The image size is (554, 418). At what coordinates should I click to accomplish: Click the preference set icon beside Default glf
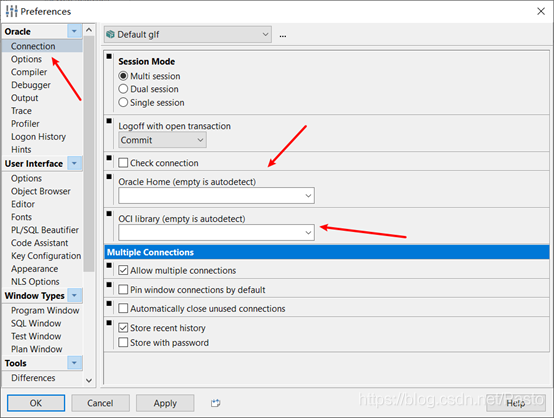111,34
